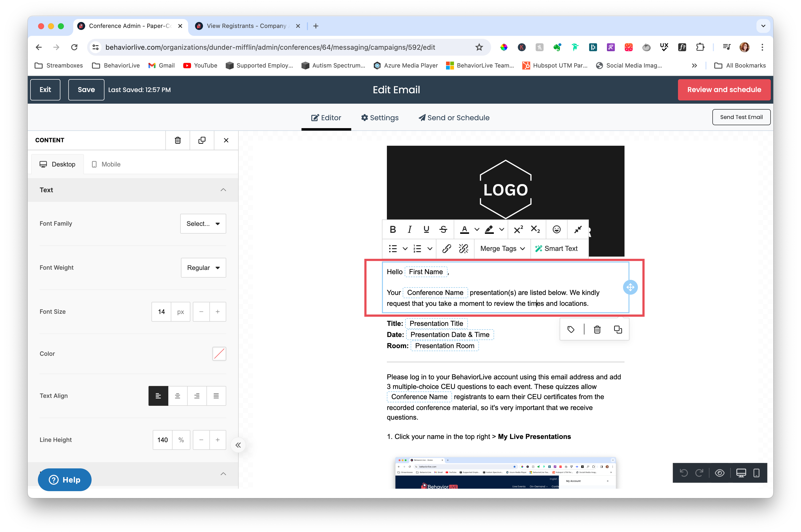This screenshot has width=801, height=532.
Task: Enable preview mode with the eye icon
Action: [720, 473]
